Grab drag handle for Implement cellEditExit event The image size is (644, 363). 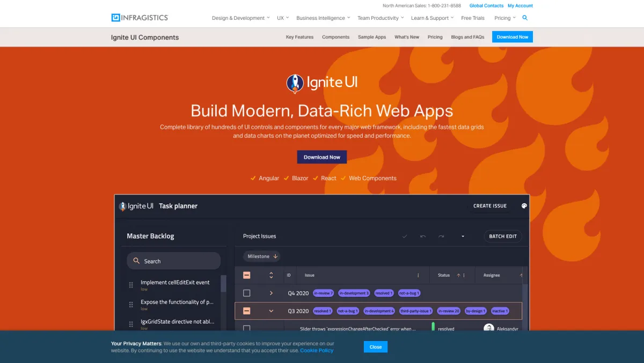(131, 285)
